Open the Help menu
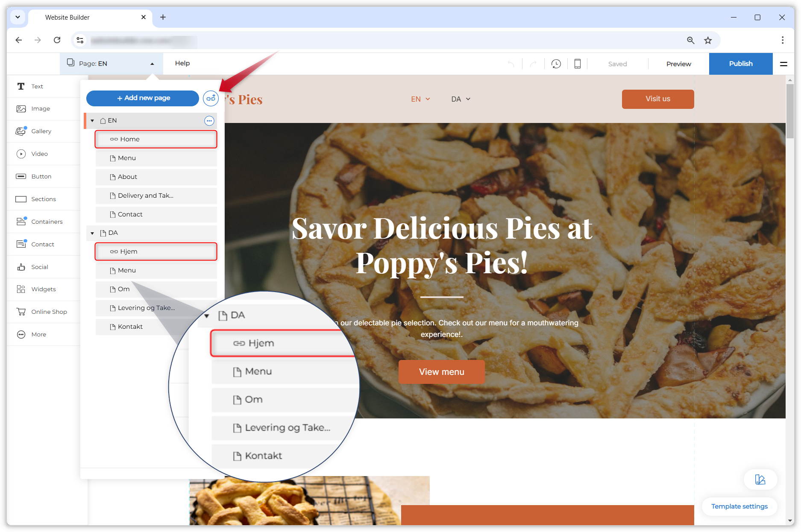801x532 pixels. [182, 63]
